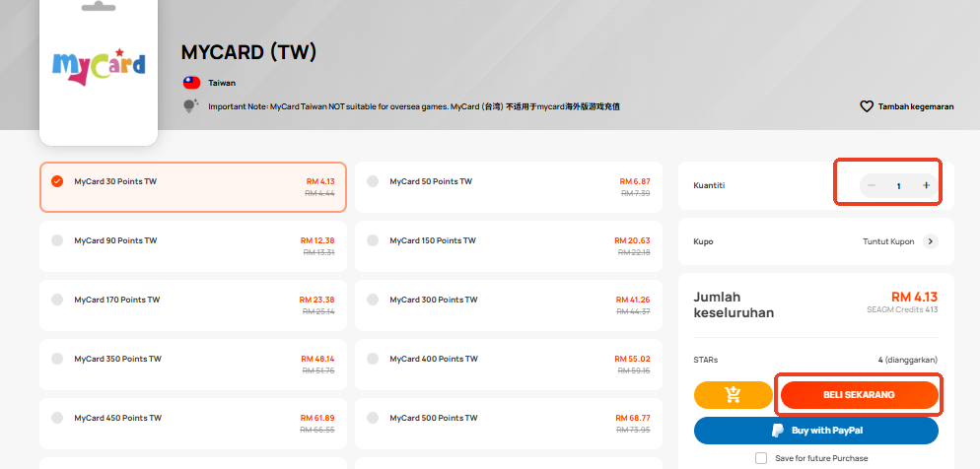Click the lightbulb note icon
Screen dimensions: 980x469
click(x=190, y=106)
